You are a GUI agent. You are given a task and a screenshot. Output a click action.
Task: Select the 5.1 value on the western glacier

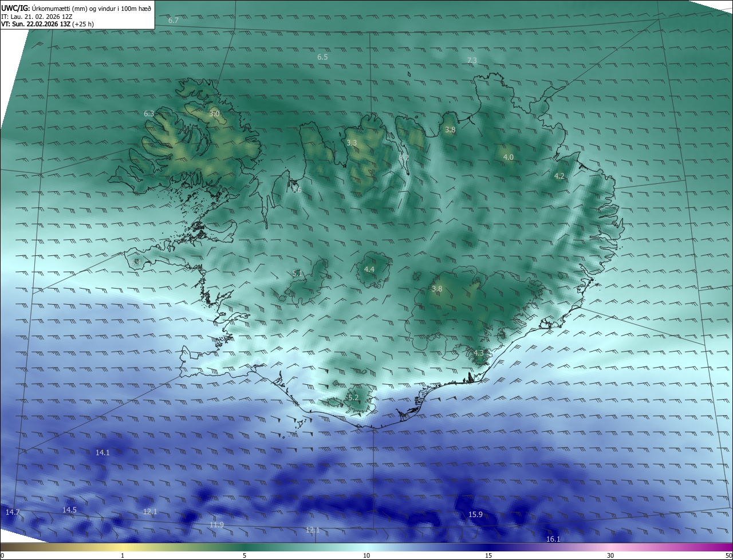point(297,273)
